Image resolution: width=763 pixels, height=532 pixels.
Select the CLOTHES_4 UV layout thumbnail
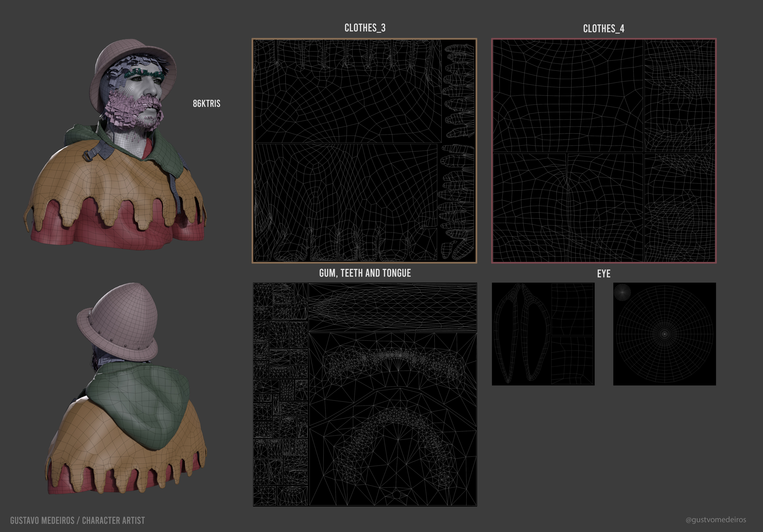tap(604, 151)
